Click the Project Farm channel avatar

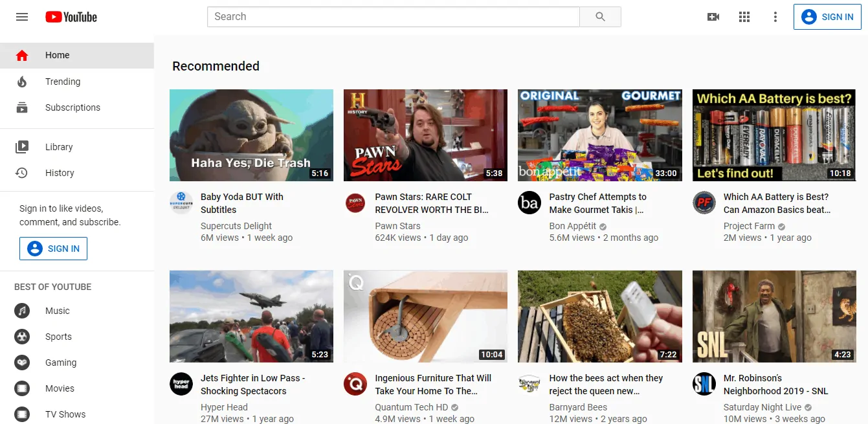tap(704, 203)
